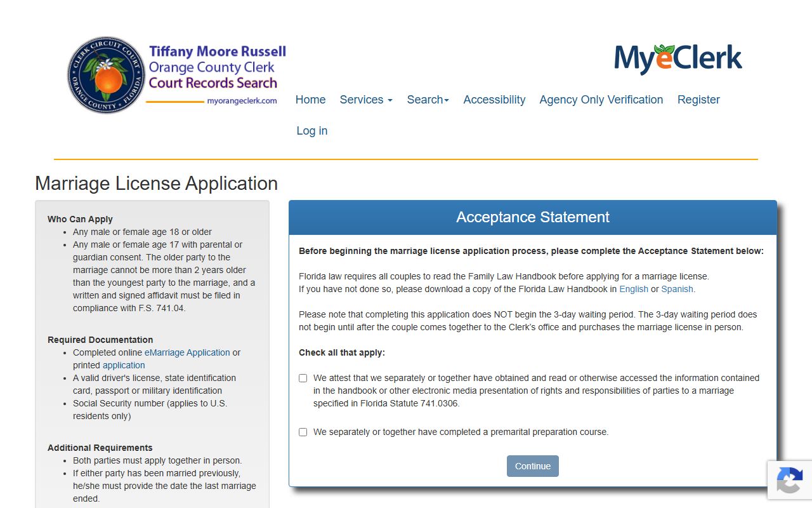Click the Who Can Apply heading
This screenshot has width=812, height=508.
click(x=80, y=219)
